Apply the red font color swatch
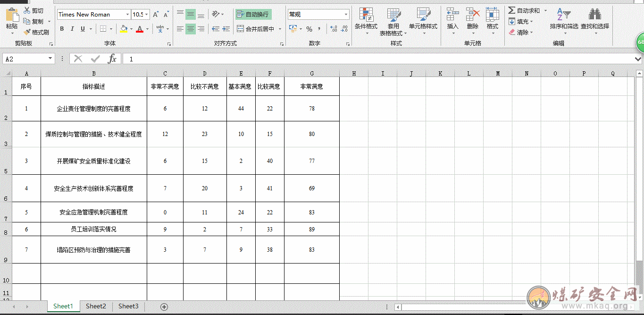This screenshot has width=644, height=315. coord(139,29)
